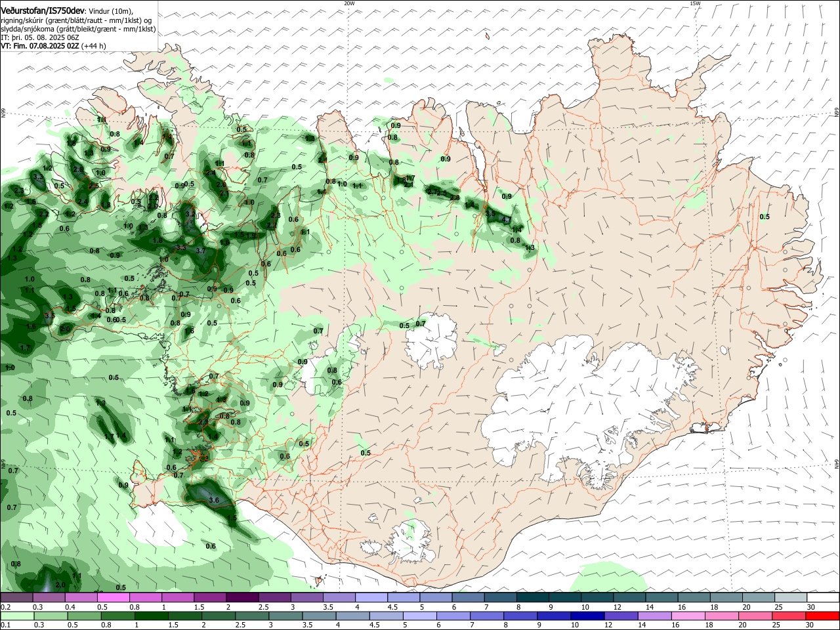Click the 0.1 label in the lower legend
The height and width of the screenshot is (630, 840).
tap(5, 625)
